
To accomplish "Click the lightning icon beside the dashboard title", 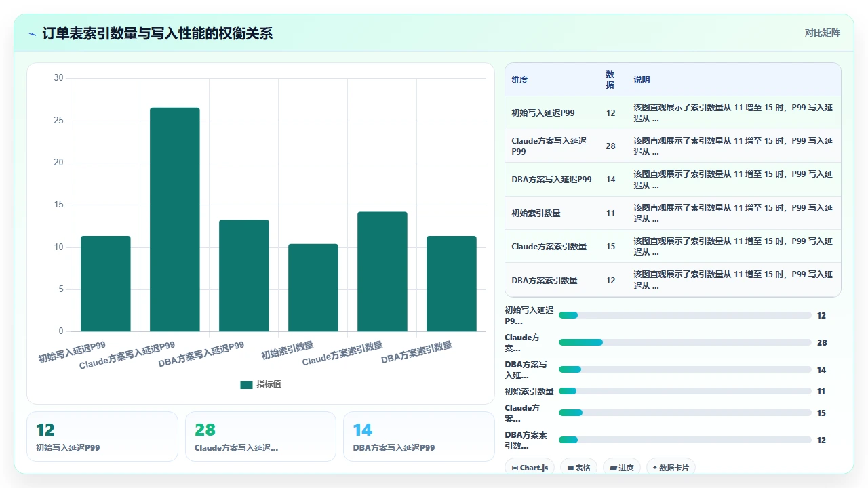I will point(32,33).
